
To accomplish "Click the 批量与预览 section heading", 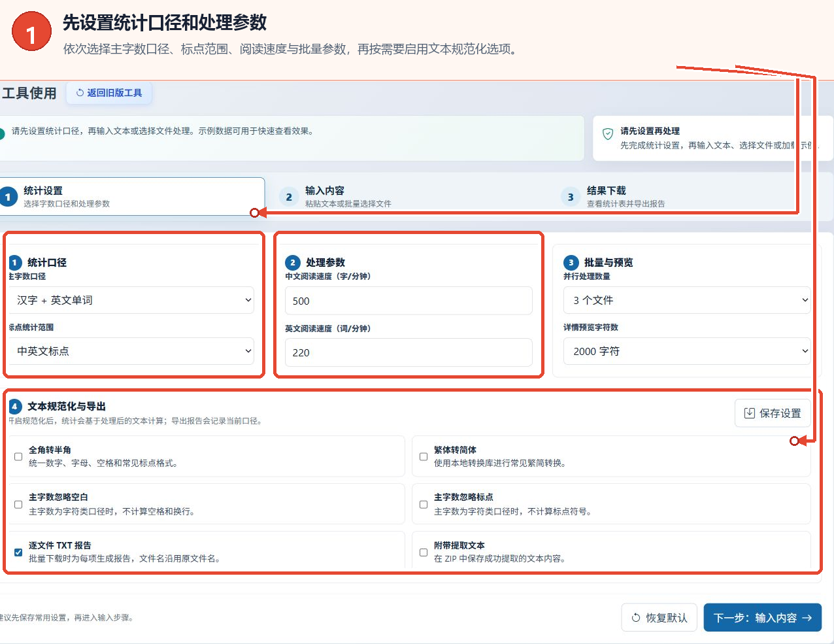I will pyautogui.click(x=609, y=262).
